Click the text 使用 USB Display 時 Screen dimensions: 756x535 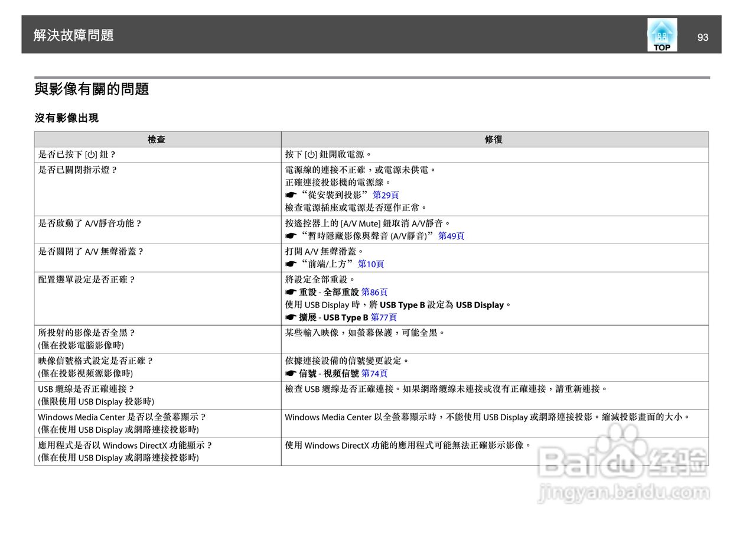click(x=322, y=305)
